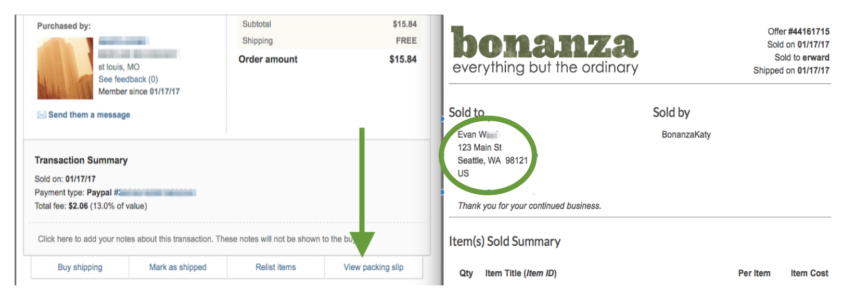This screenshot has width=868, height=302.
Task: Click the Offer #44161715 text
Action: pos(799,31)
